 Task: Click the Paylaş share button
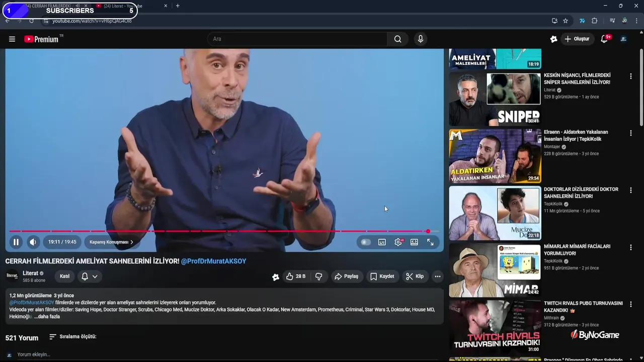pos(347,276)
